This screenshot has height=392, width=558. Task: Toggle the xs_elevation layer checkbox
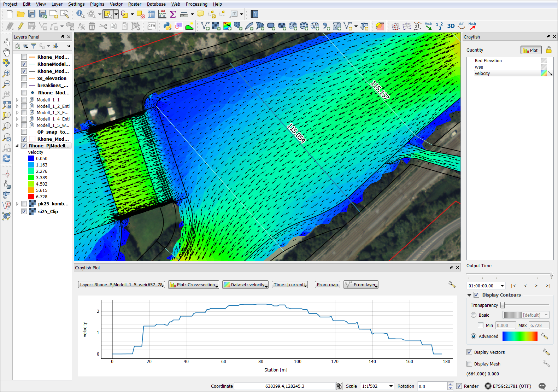coord(24,78)
